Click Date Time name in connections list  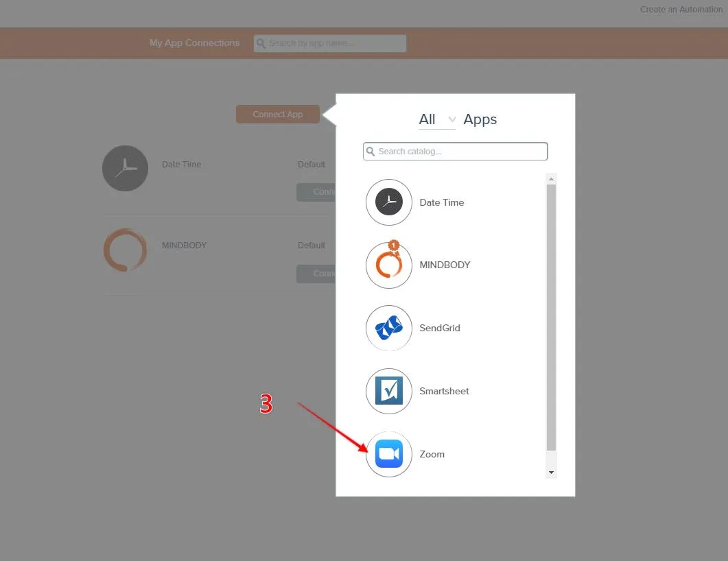(182, 165)
